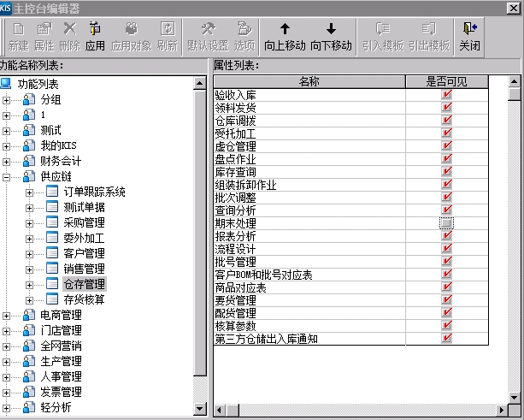Select the 商品对应表 row name
Screen dimensions: 524x420
click(240, 287)
